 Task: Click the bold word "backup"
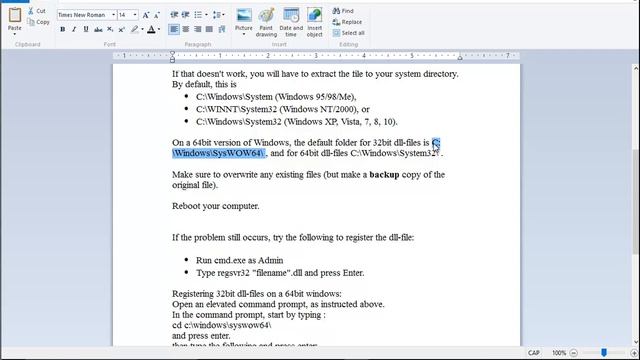[x=384, y=175]
